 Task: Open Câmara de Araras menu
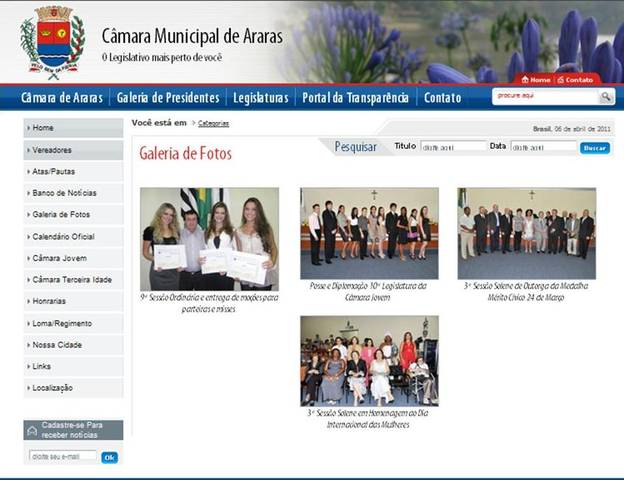pyautogui.click(x=62, y=98)
